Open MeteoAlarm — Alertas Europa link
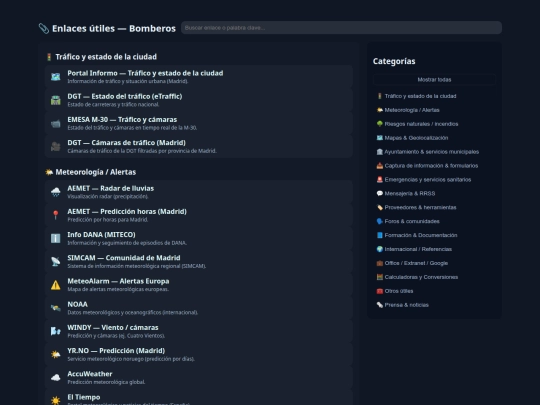The height and width of the screenshot is (405, 540). click(x=199, y=284)
